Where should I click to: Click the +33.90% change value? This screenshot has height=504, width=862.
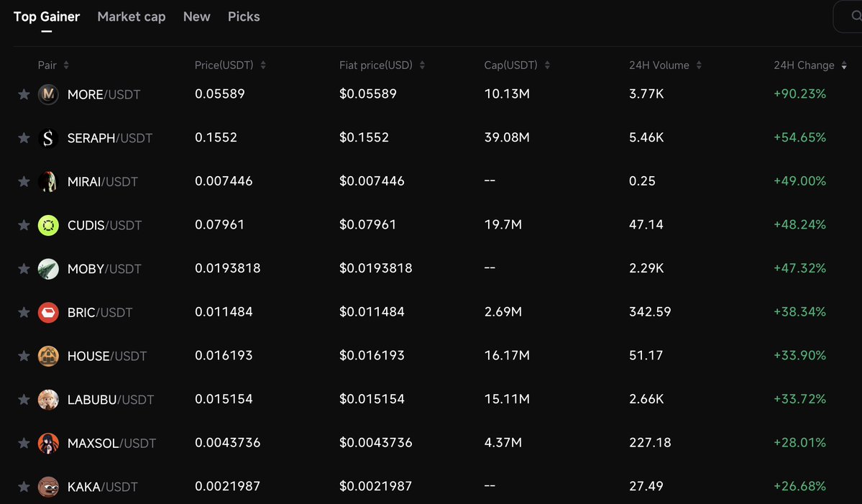(800, 355)
